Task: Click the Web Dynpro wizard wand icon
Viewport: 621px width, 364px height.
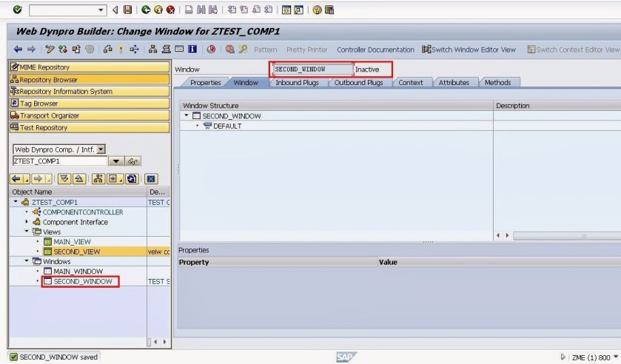Action: pos(243,49)
